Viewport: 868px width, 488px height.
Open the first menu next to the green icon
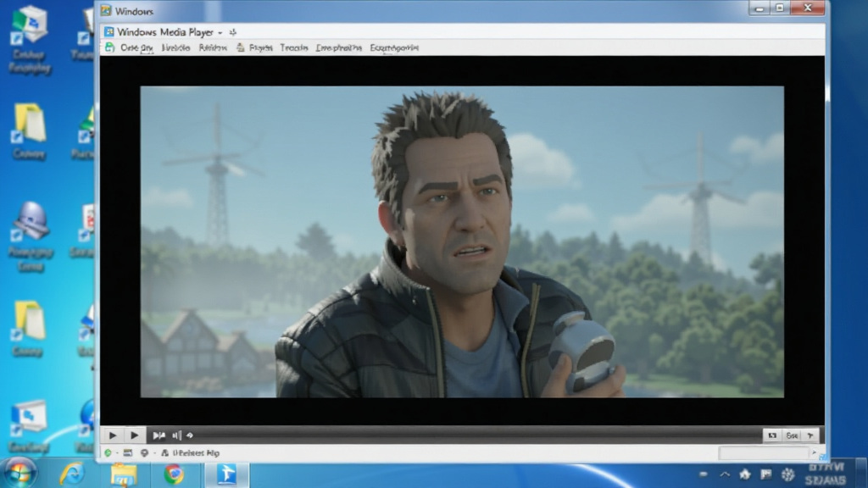coord(136,48)
